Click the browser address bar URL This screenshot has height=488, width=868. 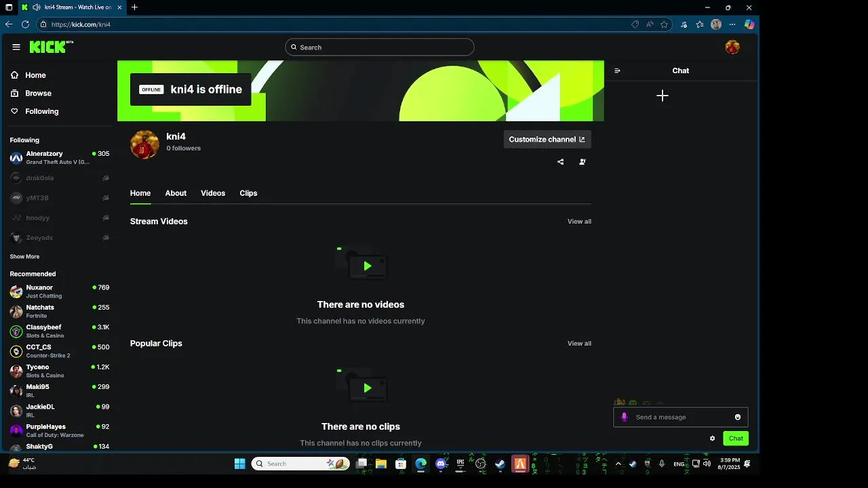click(x=81, y=24)
